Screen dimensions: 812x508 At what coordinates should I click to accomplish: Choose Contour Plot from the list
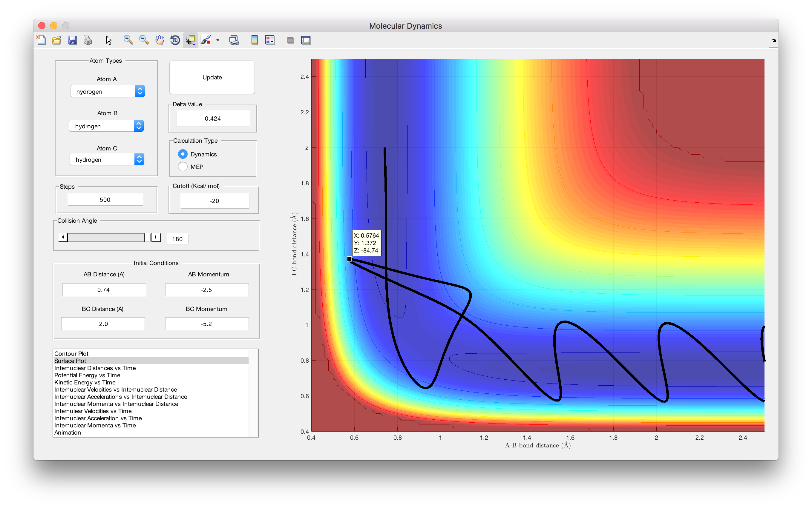point(71,353)
